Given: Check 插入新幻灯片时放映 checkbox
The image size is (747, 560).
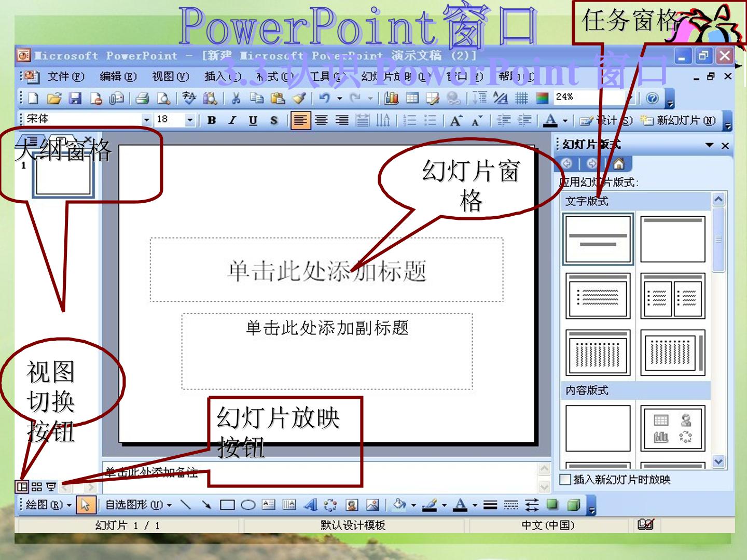Looking at the screenshot, I should point(565,480).
